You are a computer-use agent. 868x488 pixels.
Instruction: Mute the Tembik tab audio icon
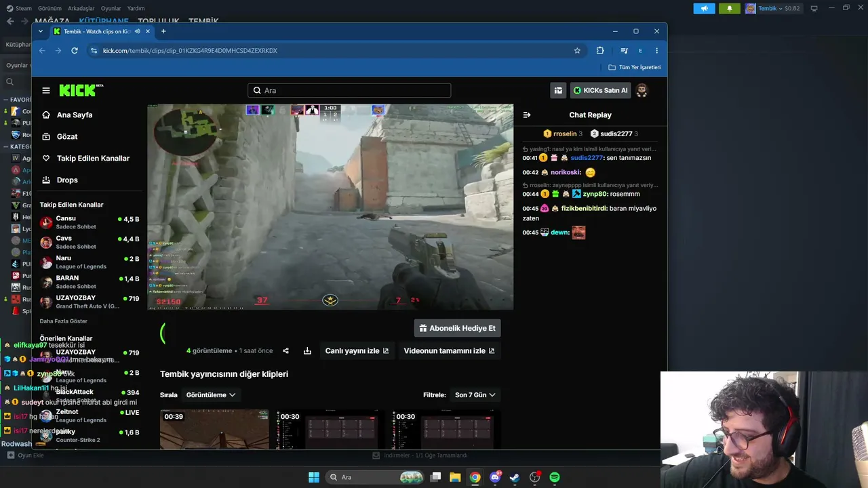(138, 31)
